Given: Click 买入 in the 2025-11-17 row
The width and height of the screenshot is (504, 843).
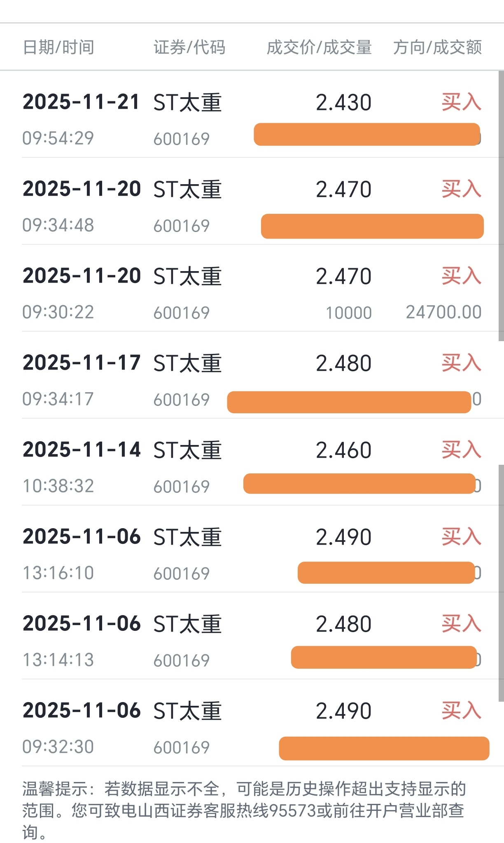Looking at the screenshot, I should tap(461, 363).
